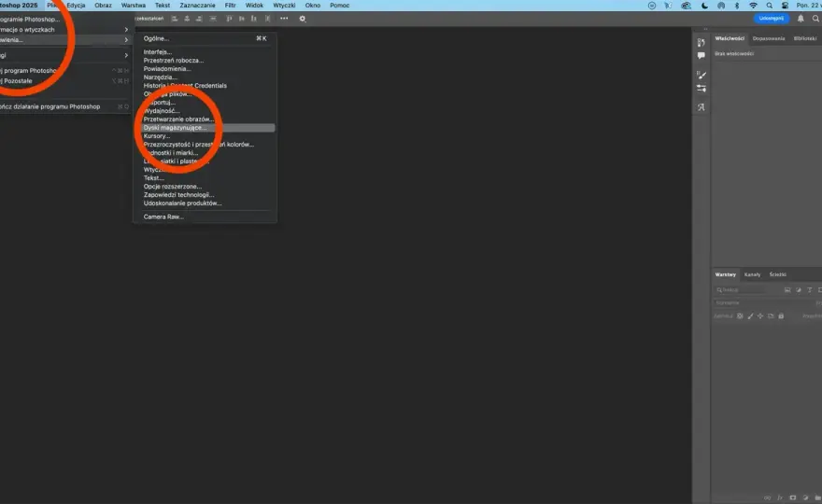Toggle adjustment layers filter in Warstwy panel
This screenshot has width=822, height=504.
pos(799,289)
